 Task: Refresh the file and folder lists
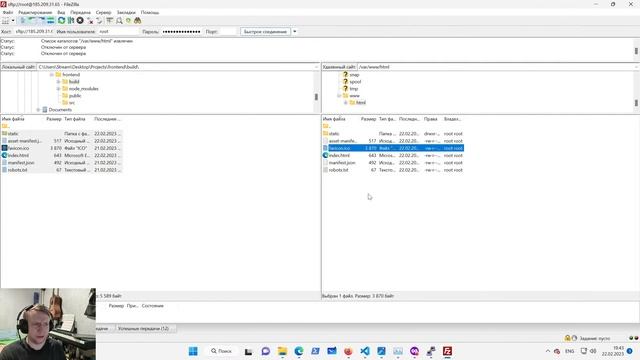[x=62, y=20]
